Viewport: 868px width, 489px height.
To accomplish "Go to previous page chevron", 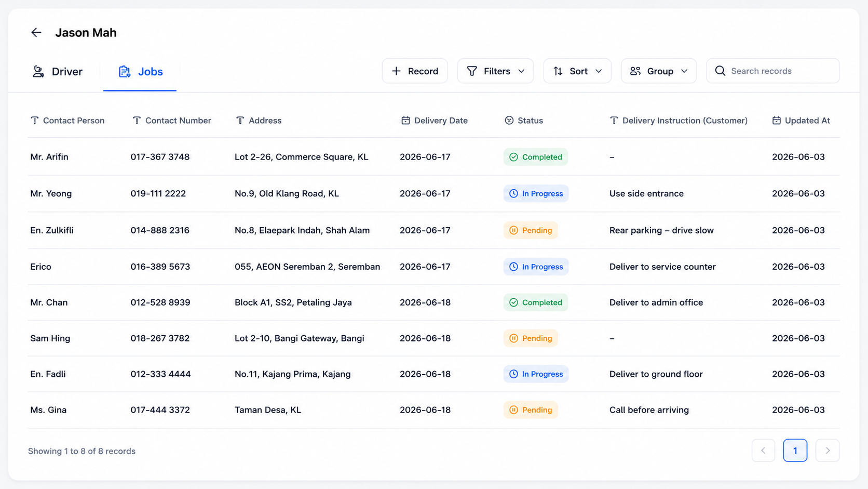I will coord(763,451).
